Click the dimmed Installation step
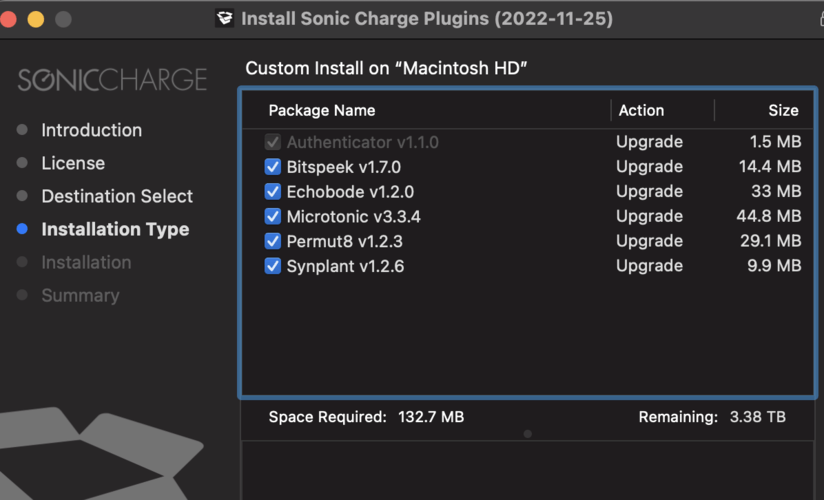 coord(86,262)
